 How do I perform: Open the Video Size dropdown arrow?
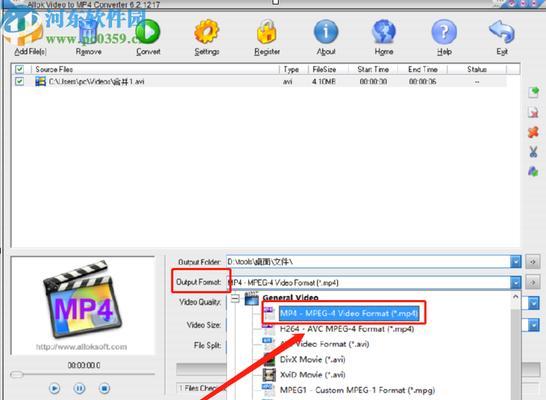[533, 325]
